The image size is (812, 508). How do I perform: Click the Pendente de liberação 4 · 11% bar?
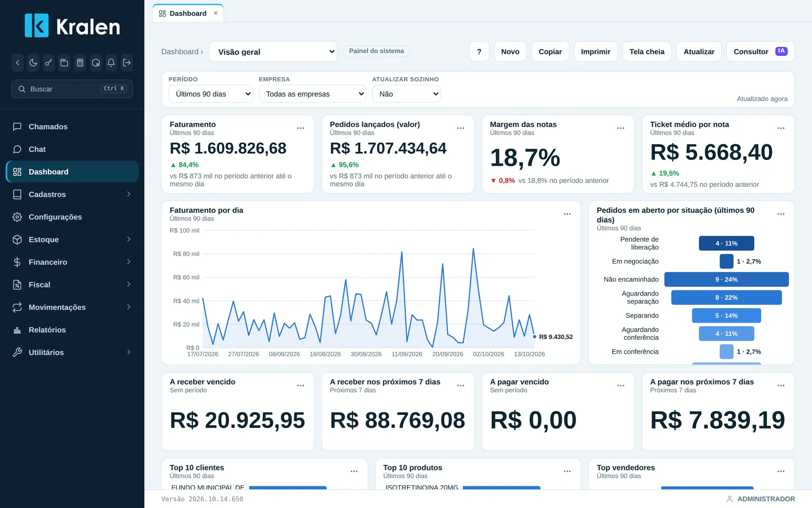[726, 243]
